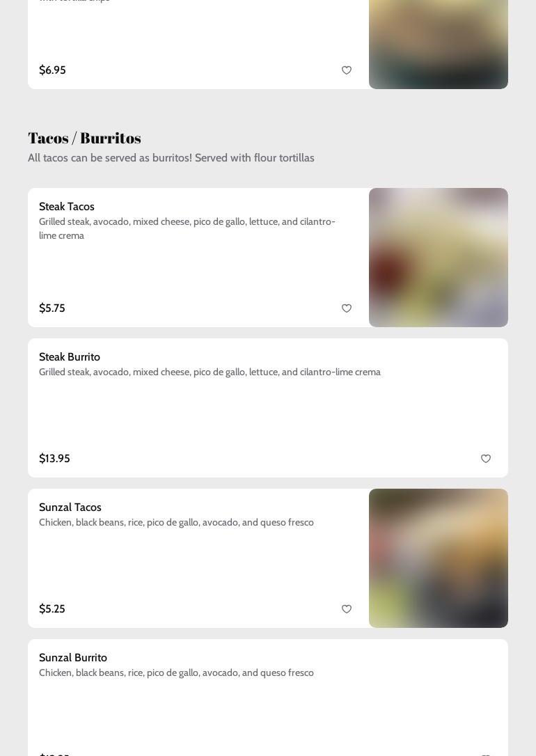Click the $5.25 Sunzal Tacos price
536x756 pixels.
[x=52, y=609]
